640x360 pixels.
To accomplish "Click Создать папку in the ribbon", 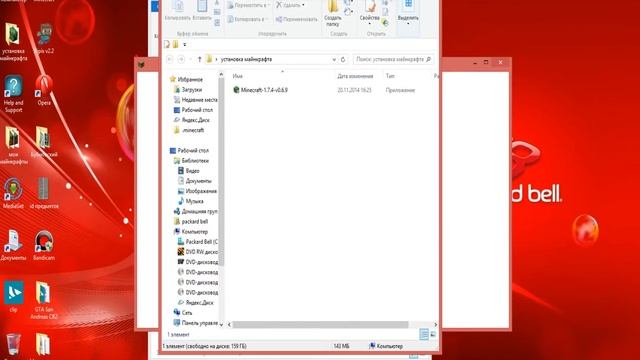I will pos(333,14).
